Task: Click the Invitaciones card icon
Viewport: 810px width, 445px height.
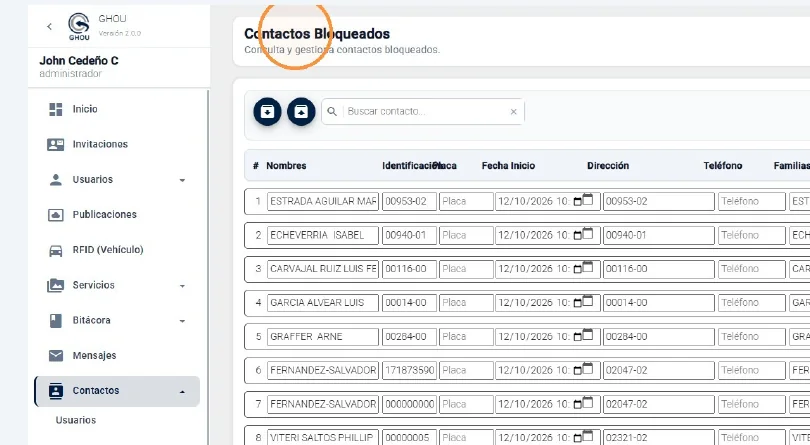Action: point(55,144)
